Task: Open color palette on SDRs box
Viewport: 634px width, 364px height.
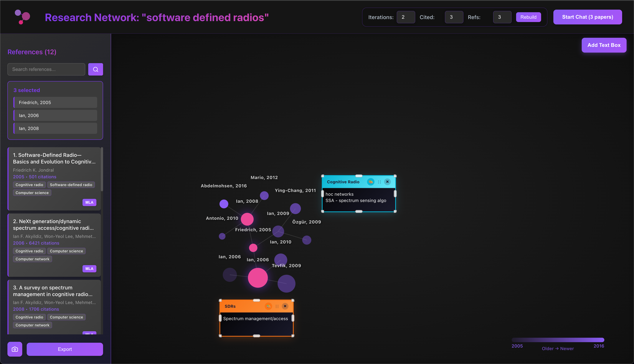Action: 268,306
